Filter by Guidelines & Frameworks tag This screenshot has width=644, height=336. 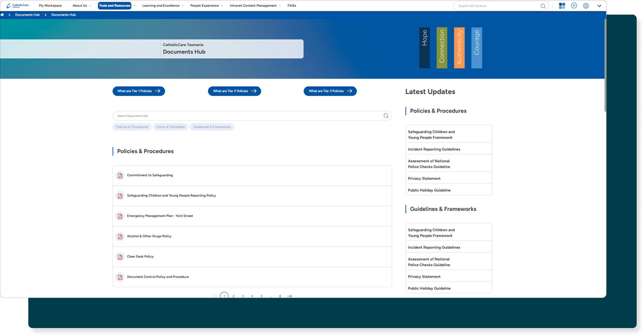(x=212, y=127)
